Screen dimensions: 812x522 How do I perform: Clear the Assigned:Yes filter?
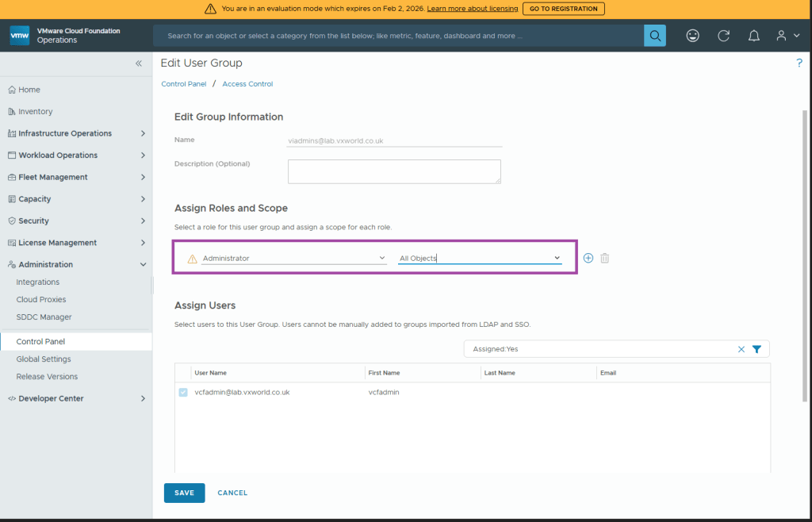(x=741, y=349)
